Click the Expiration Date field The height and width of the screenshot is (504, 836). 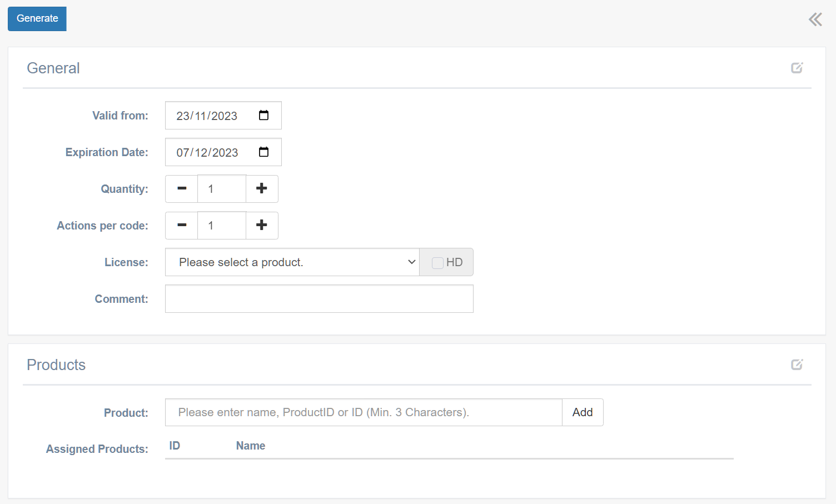click(207, 152)
